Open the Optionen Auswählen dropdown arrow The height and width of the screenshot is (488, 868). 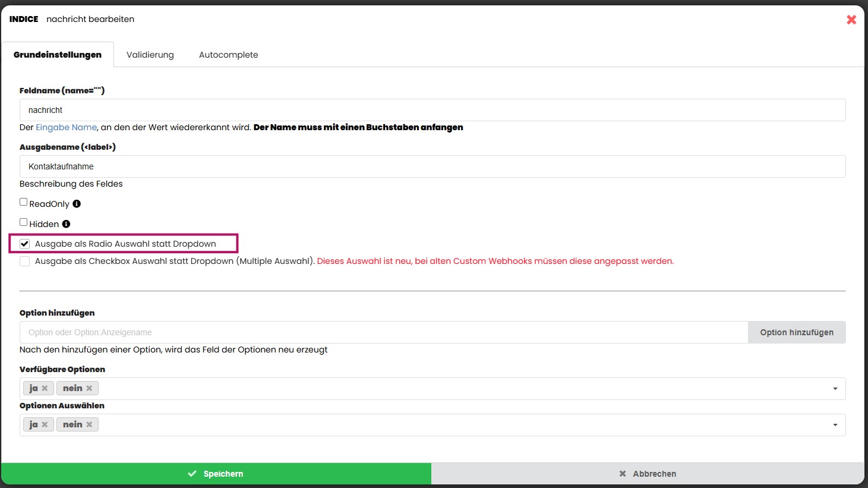pos(835,425)
